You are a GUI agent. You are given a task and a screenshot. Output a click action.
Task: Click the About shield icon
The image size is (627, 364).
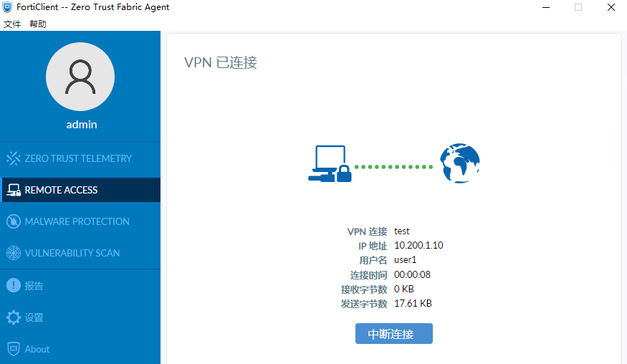coord(13,349)
